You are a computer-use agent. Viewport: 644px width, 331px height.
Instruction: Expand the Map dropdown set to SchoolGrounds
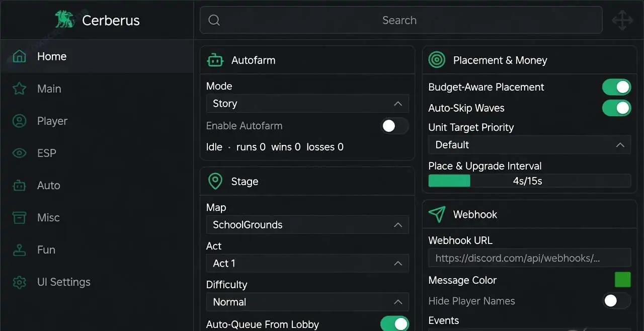[x=307, y=225]
